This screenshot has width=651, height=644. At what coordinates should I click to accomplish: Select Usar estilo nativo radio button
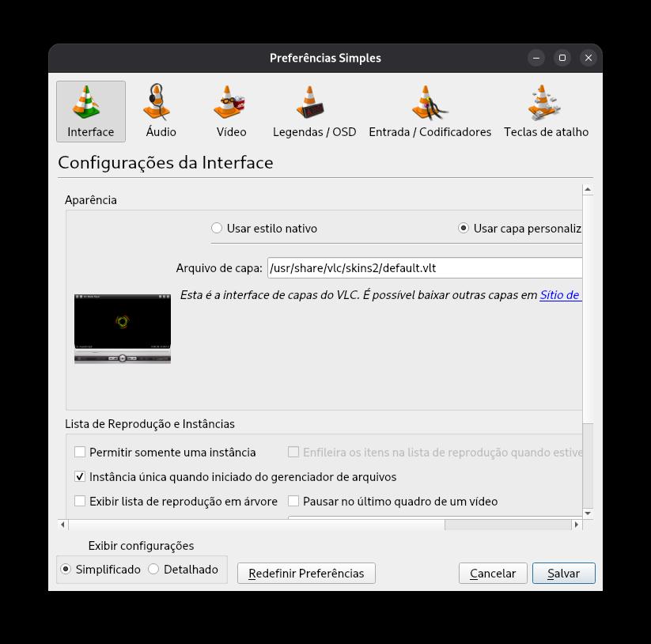[217, 228]
